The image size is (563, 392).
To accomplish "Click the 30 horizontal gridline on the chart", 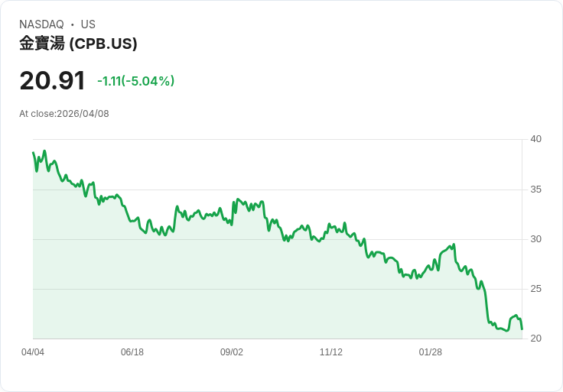I will (x=278, y=239).
